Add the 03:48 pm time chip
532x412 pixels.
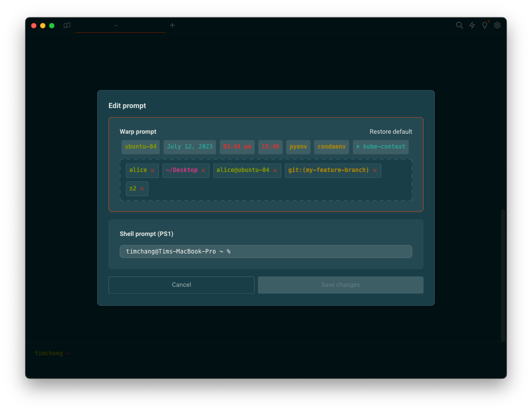click(x=237, y=147)
